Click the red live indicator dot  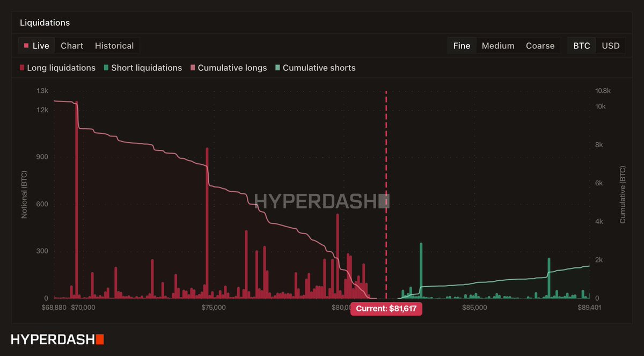[x=26, y=46]
